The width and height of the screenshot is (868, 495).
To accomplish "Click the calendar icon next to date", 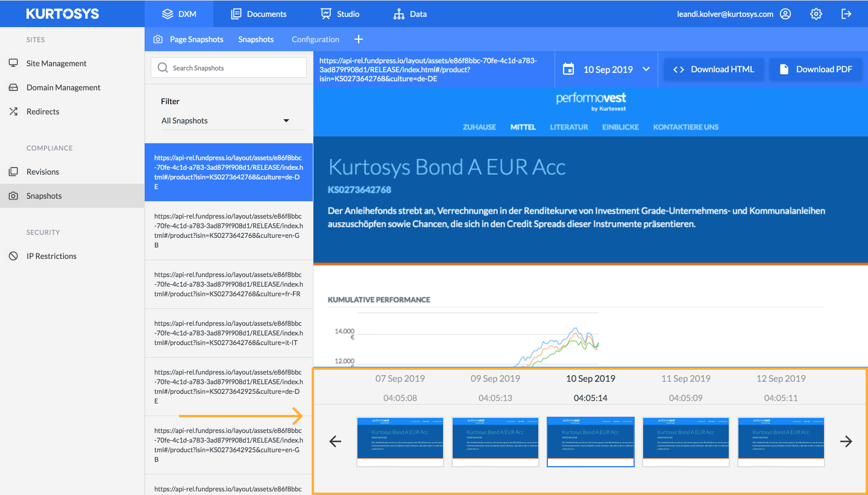I will (568, 69).
